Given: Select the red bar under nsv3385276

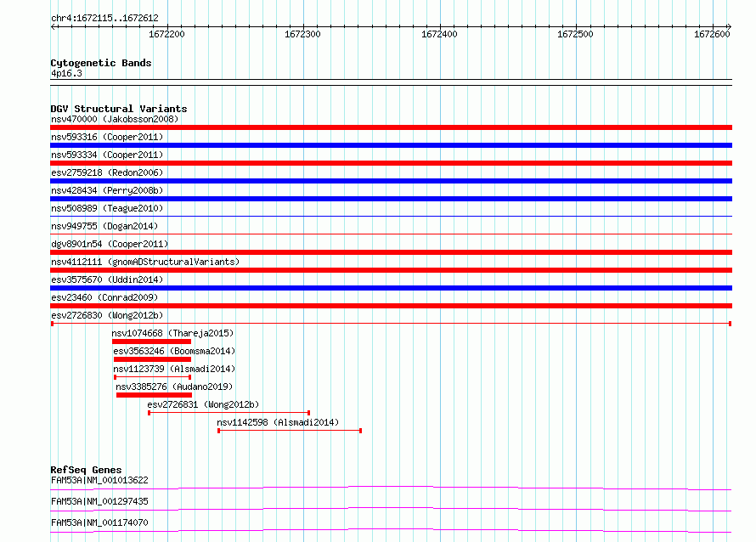Looking at the screenshot, I should [155, 395].
